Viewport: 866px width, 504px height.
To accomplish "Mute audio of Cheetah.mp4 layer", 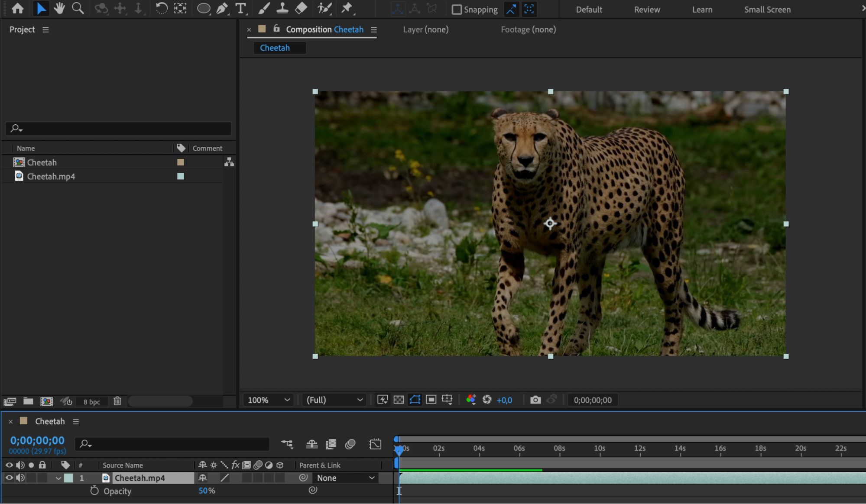I will coord(20,478).
